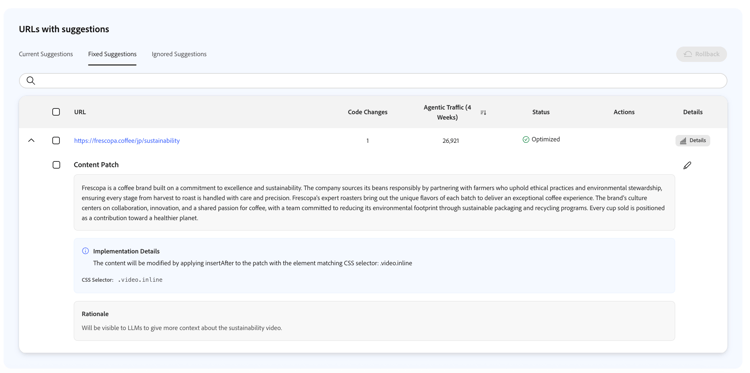Screen dimensions: 750x373
Task: Switch to Current Suggestions tab
Action: [x=46, y=54]
